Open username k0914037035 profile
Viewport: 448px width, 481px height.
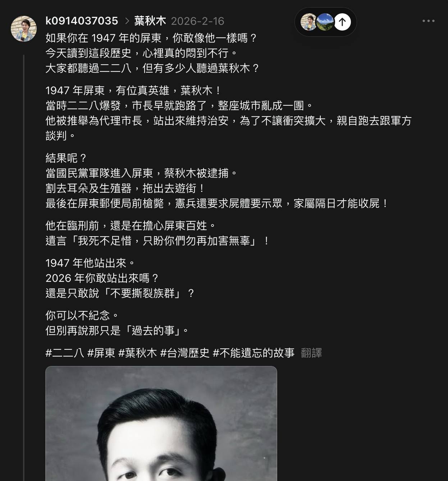[82, 21]
